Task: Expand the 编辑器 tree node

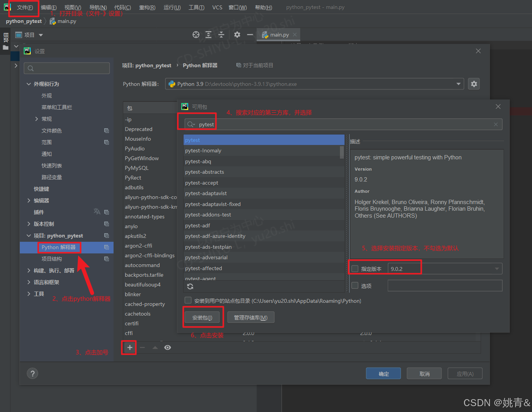Action: coord(29,201)
